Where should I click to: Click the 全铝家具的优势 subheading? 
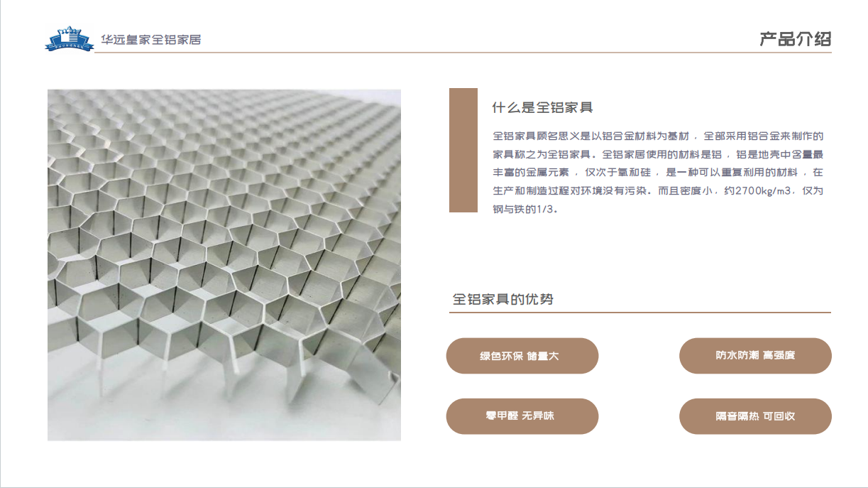pyautogui.click(x=502, y=299)
